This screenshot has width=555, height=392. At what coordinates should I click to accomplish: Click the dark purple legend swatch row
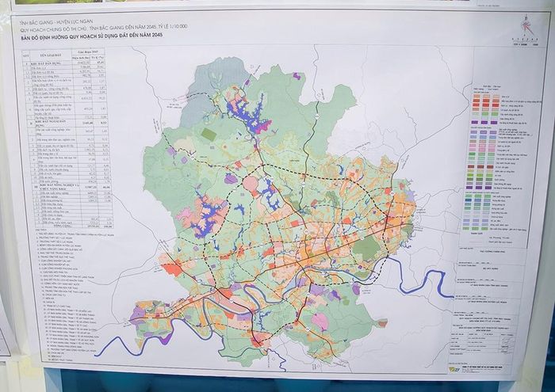(484, 123)
